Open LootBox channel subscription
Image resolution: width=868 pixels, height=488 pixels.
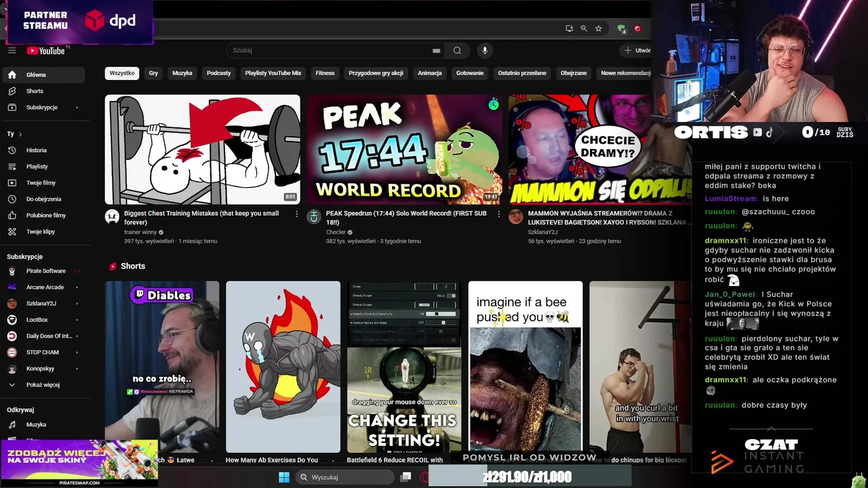pyautogui.click(x=43, y=320)
